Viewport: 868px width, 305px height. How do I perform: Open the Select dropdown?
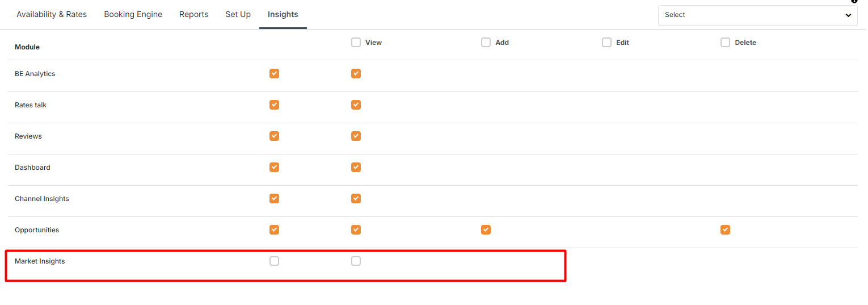tap(757, 15)
